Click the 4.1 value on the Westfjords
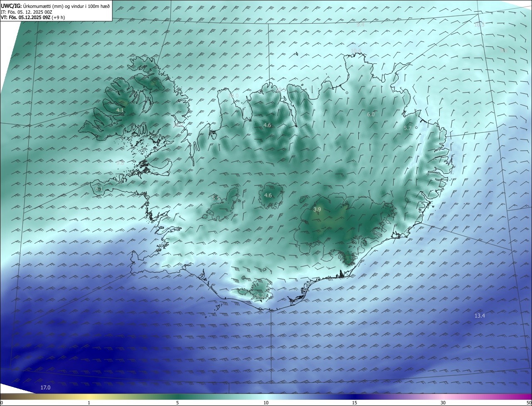 120,110
